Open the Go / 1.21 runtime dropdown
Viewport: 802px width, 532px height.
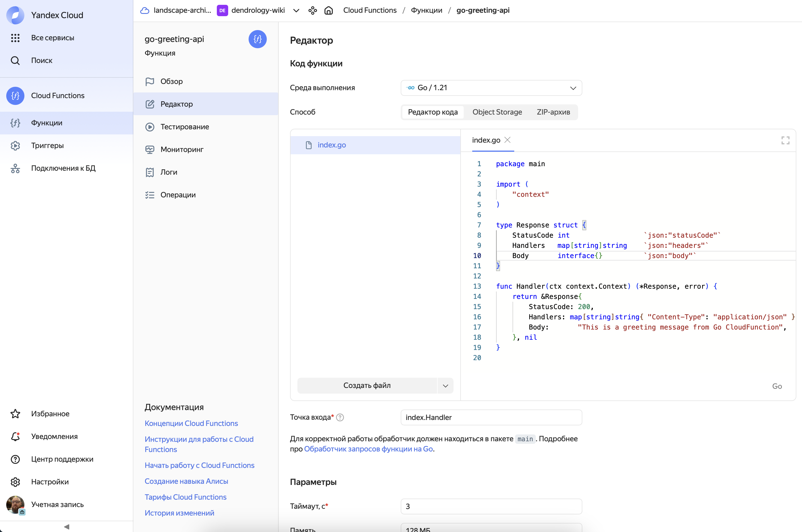(x=491, y=88)
